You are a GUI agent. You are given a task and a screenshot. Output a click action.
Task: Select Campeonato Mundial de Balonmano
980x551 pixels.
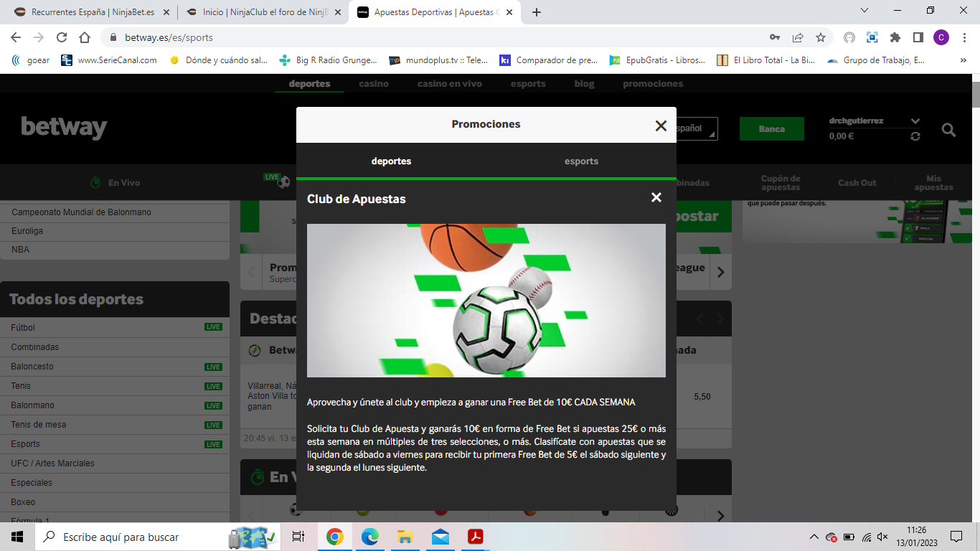pyautogui.click(x=115, y=212)
